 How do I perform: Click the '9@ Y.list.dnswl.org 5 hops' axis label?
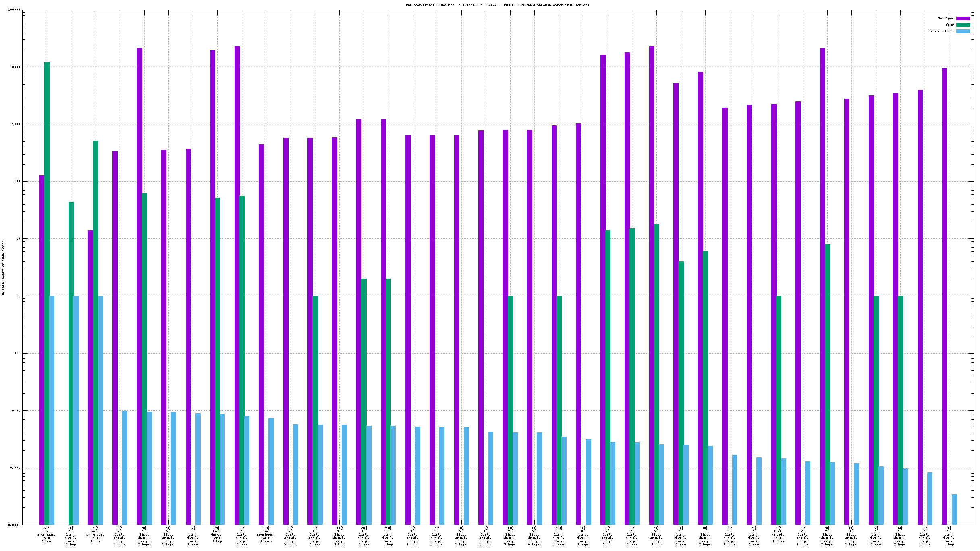(168, 536)
